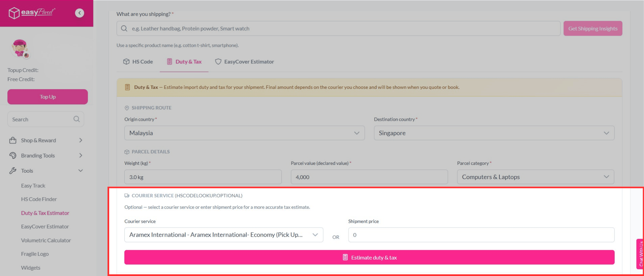
Task: Open Easy Track in sidebar
Action: pos(33,185)
